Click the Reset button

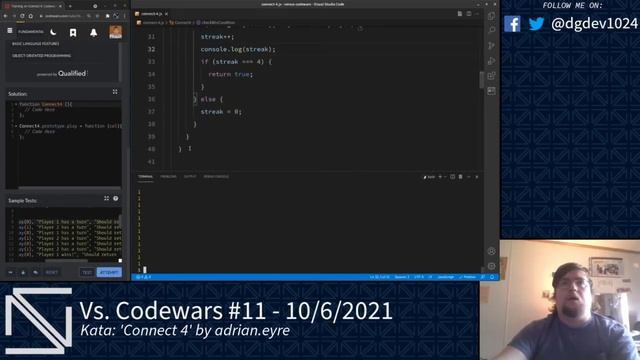click(51, 272)
